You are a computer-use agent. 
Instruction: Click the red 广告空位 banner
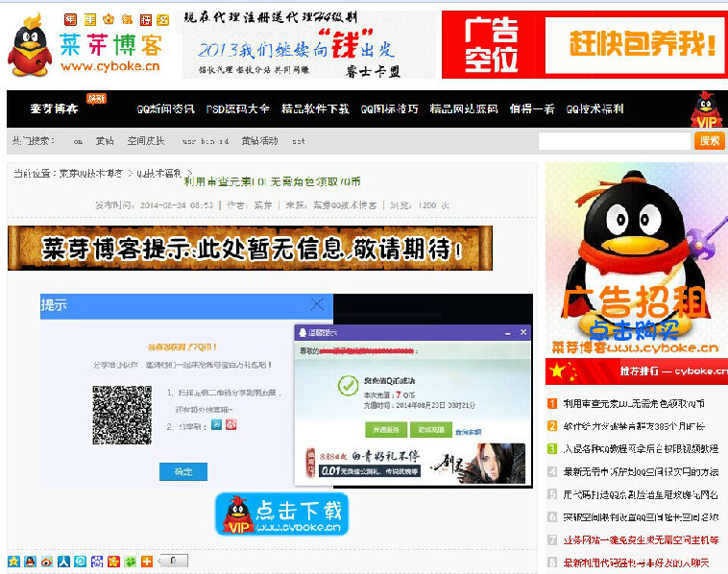pyautogui.click(x=585, y=45)
